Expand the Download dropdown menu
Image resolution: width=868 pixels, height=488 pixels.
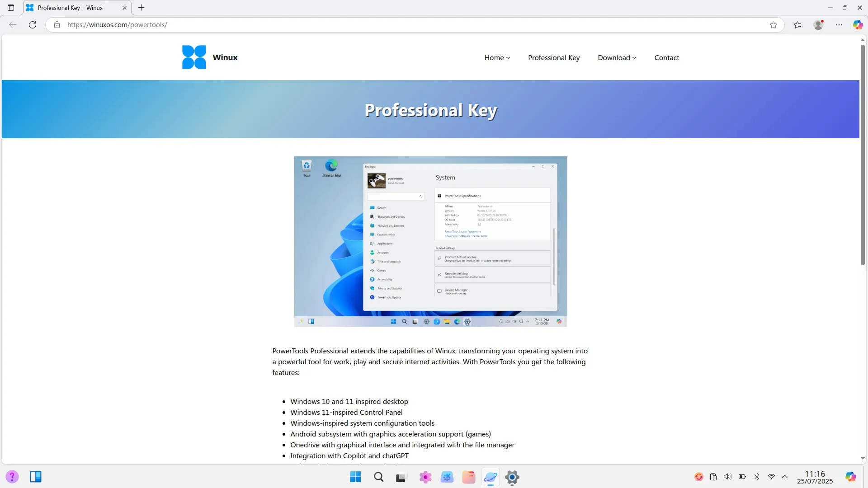pyautogui.click(x=617, y=58)
